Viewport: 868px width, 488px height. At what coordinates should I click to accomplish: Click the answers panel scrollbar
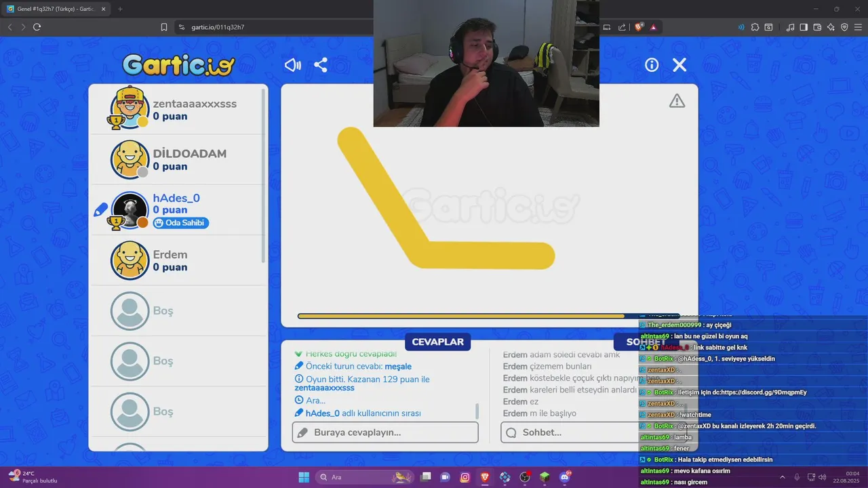[477, 411]
